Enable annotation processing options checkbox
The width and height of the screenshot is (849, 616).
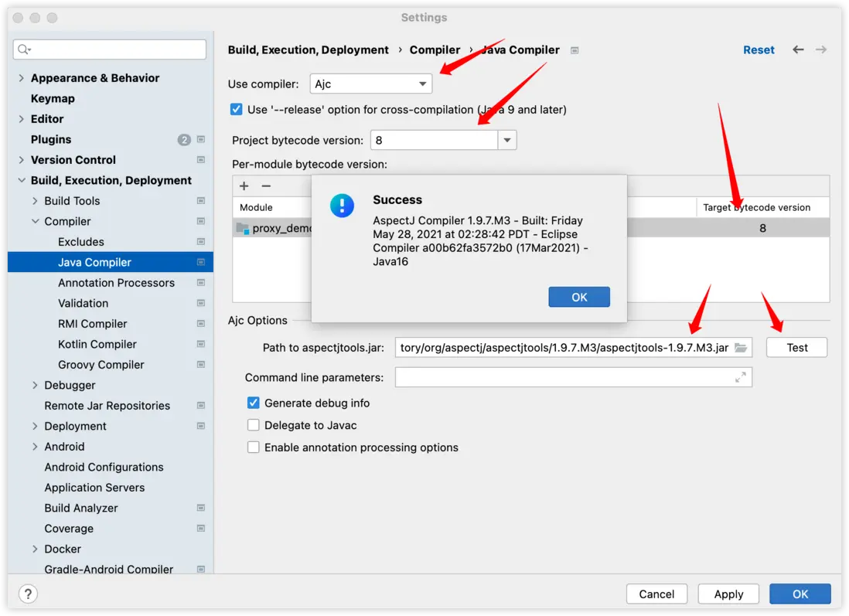click(x=253, y=447)
